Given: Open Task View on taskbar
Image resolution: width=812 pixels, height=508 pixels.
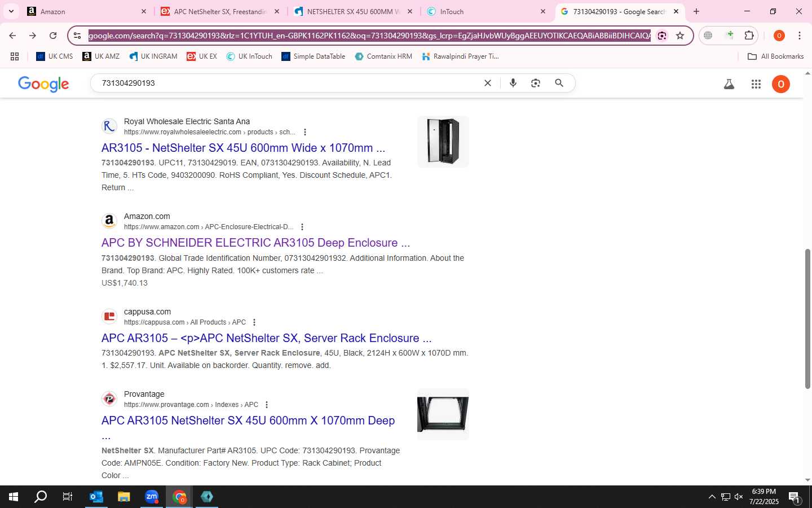Looking at the screenshot, I should (68, 497).
